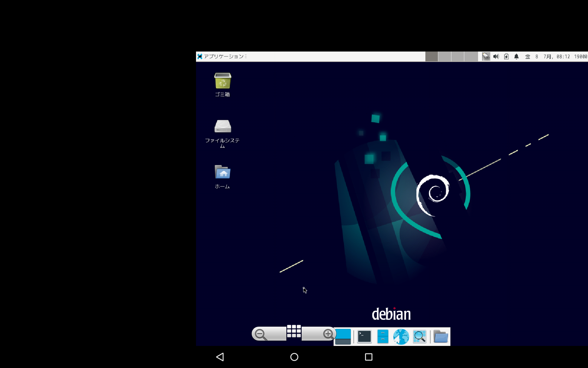Screen dimensions: 588x368
Task: Click the network connection tray icon
Action: [486, 56]
